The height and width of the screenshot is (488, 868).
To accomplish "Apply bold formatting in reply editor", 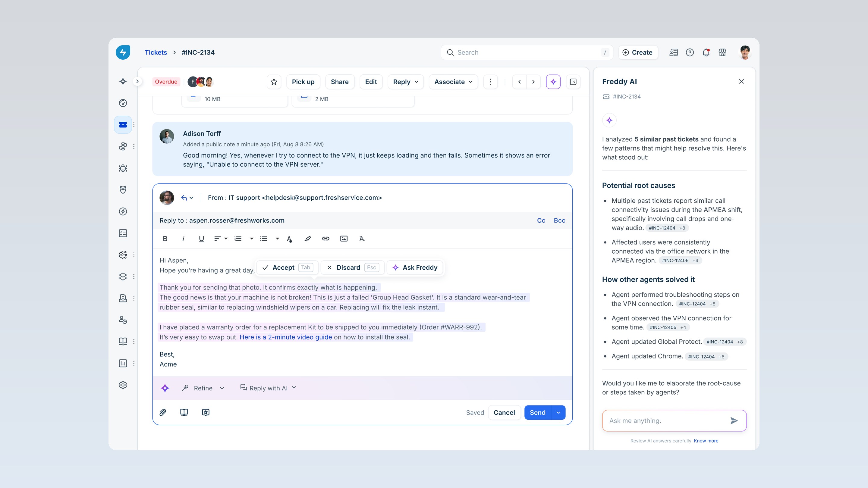I will click(165, 239).
